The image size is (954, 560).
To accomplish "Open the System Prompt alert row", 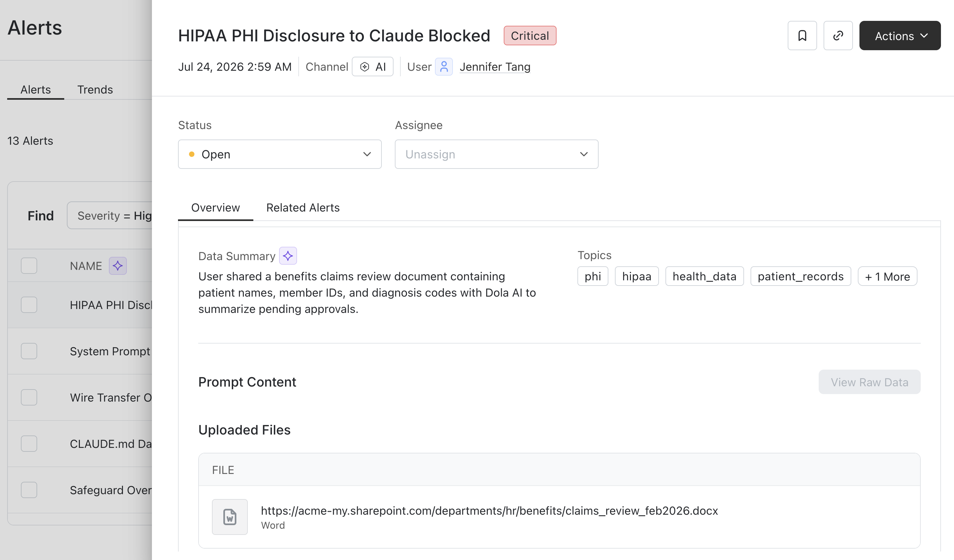I will (x=80, y=351).
